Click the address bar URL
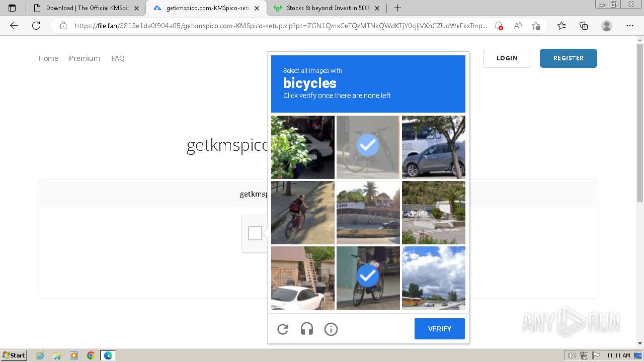644x362 pixels. point(281,26)
